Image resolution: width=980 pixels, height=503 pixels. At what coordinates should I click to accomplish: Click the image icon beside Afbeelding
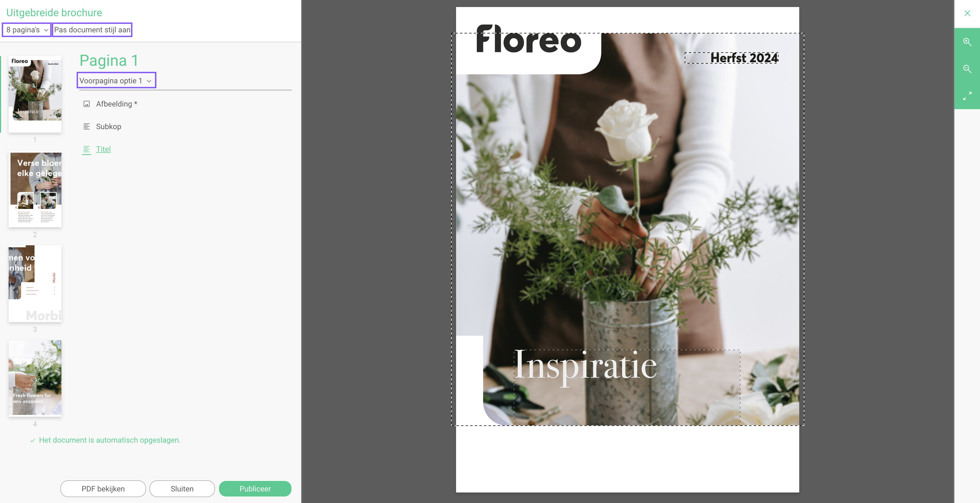[87, 104]
